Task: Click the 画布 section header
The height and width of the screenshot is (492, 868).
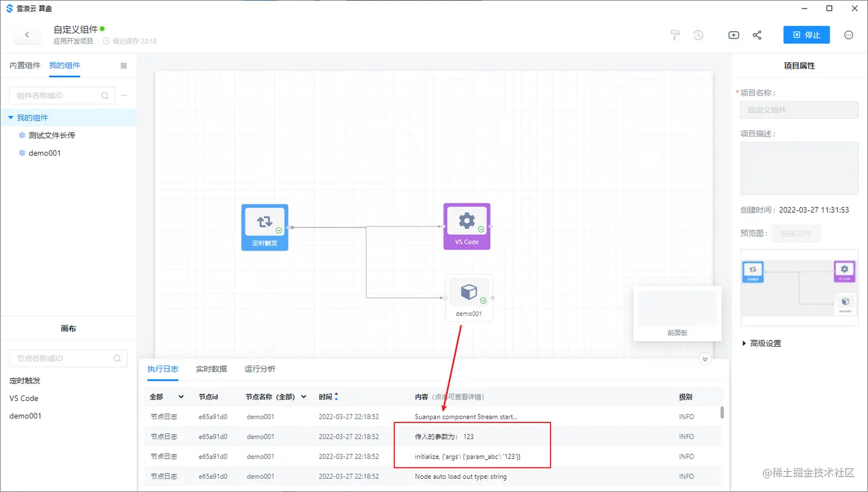Action: pyautogui.click(x=68, y=328)
